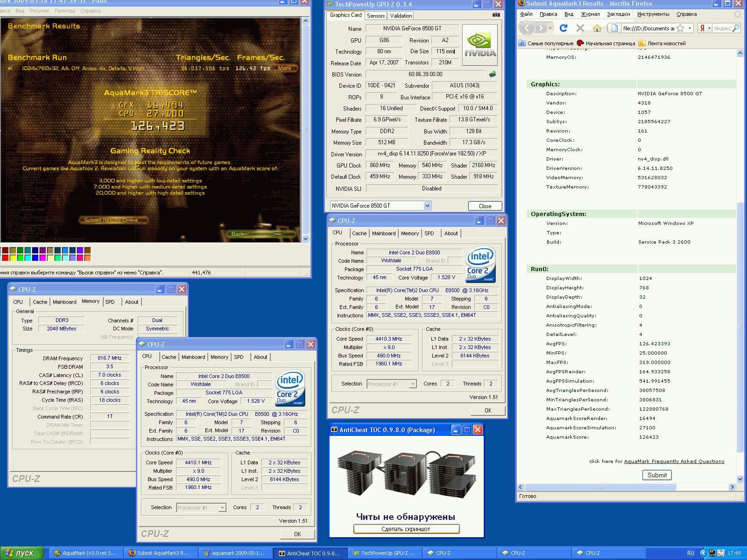Image resolution: width=747 pixels, height=560 pixels.
Task: Bookmark page with the star icon
Action: 680,28
